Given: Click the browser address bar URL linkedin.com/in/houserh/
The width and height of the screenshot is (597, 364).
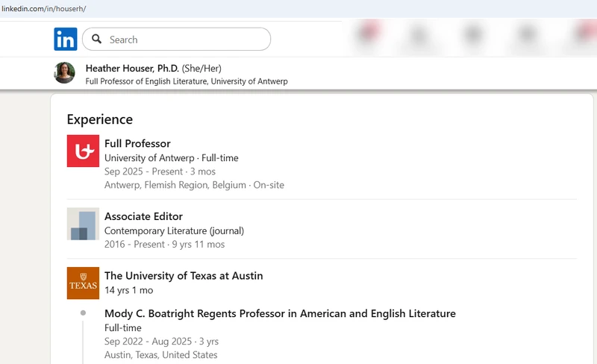Looking at the screenshot, I should [44, 9].
